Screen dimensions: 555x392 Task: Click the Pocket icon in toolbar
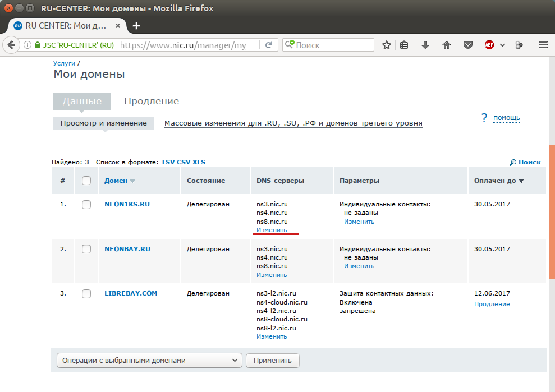(468, 45)
